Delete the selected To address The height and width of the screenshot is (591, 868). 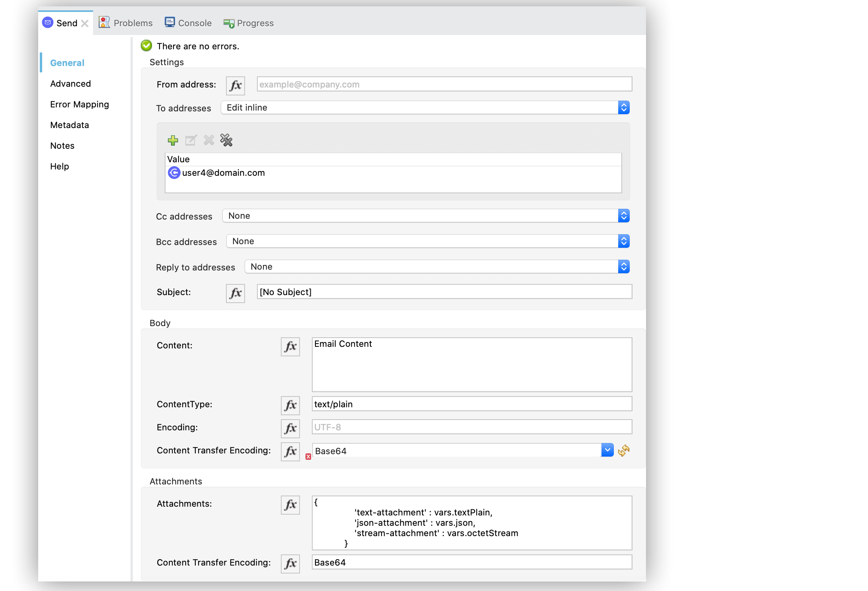point(208,140)
